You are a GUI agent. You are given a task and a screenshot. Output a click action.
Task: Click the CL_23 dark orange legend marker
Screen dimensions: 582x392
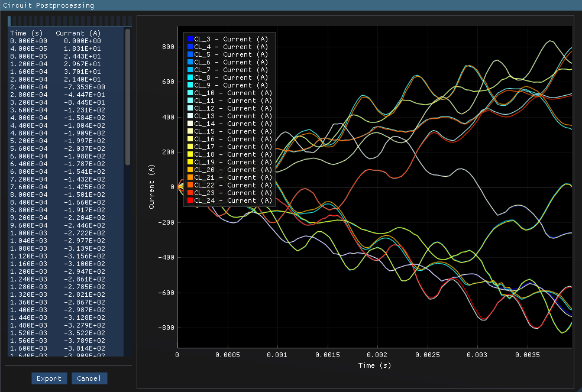[x=190, y=193]
